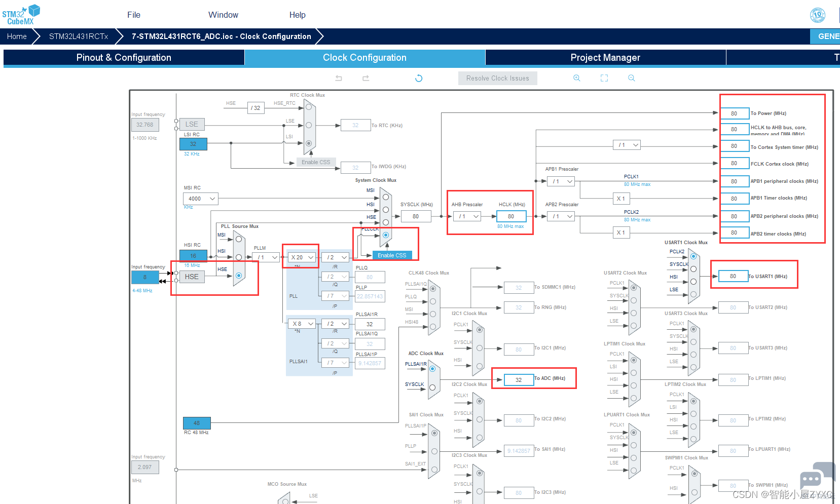Click the 'System Clock Mux' label
This screenshot has height=504, width=840.
[x=376, y=180]
